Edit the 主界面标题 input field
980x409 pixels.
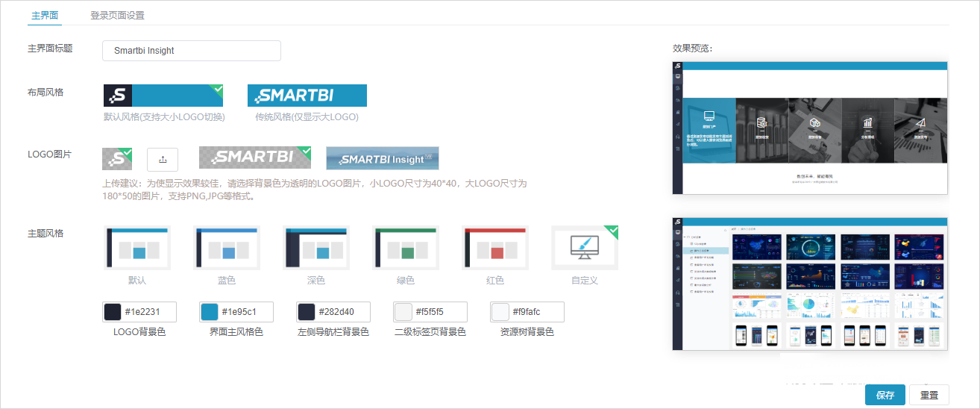(x=192, y=51)
